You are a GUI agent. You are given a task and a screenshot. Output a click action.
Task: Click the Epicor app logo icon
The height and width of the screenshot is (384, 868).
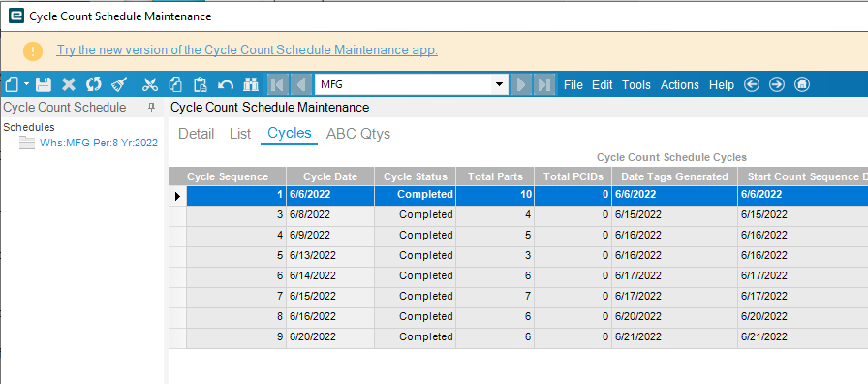point(16,16)
